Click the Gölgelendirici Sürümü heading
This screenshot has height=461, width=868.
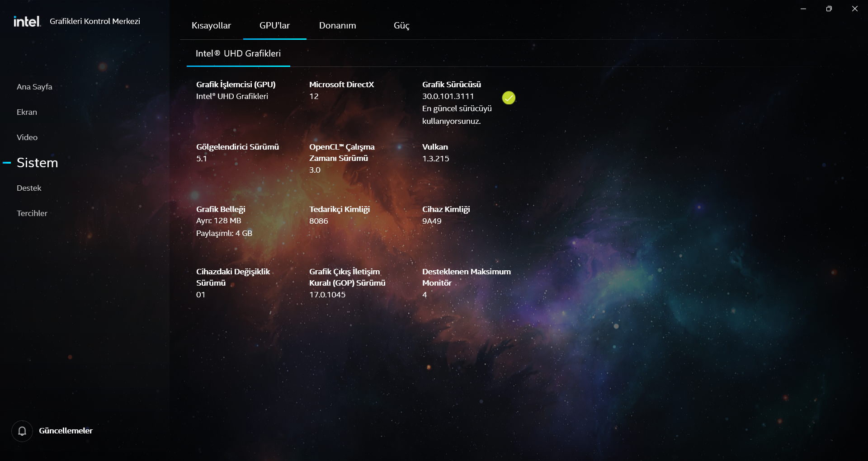click(x=237, y=147)
